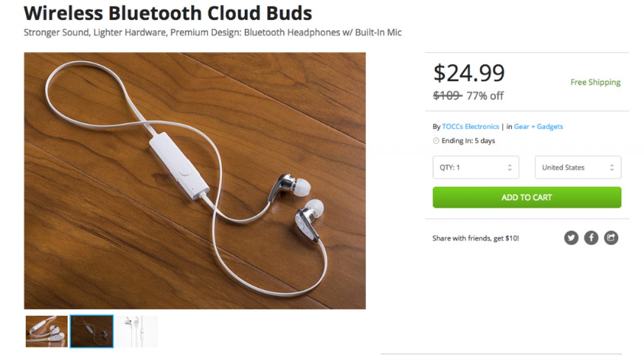Click the share arrow icon
Viewport: 644px width, 355px height.
tap(611, 238)
